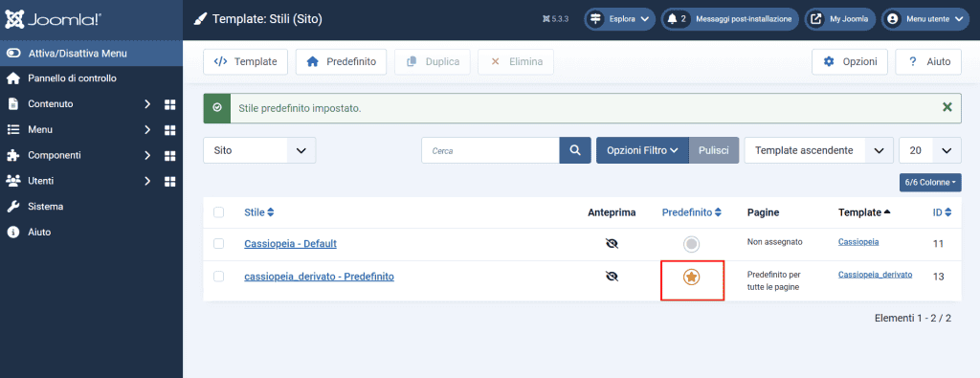Click the magnifier search button
Screen dimensions: 980x378
575,150
